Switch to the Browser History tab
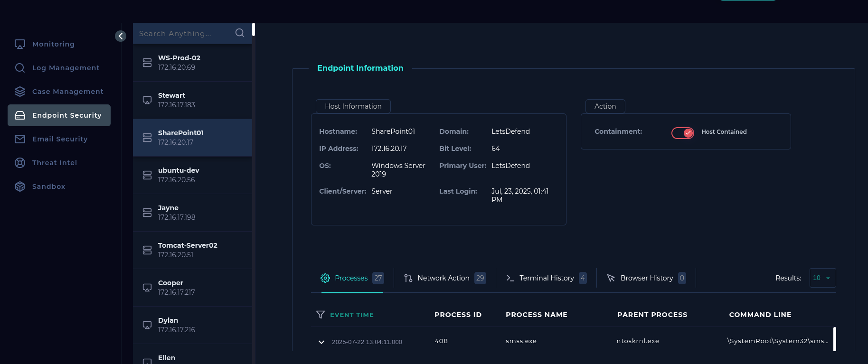 click(646, 278)
